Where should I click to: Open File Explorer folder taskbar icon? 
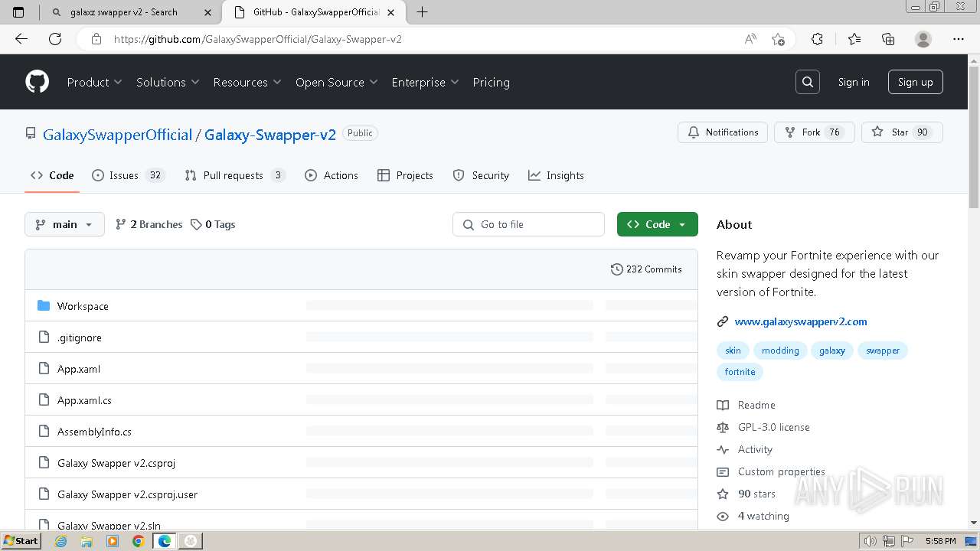point(87,541)
